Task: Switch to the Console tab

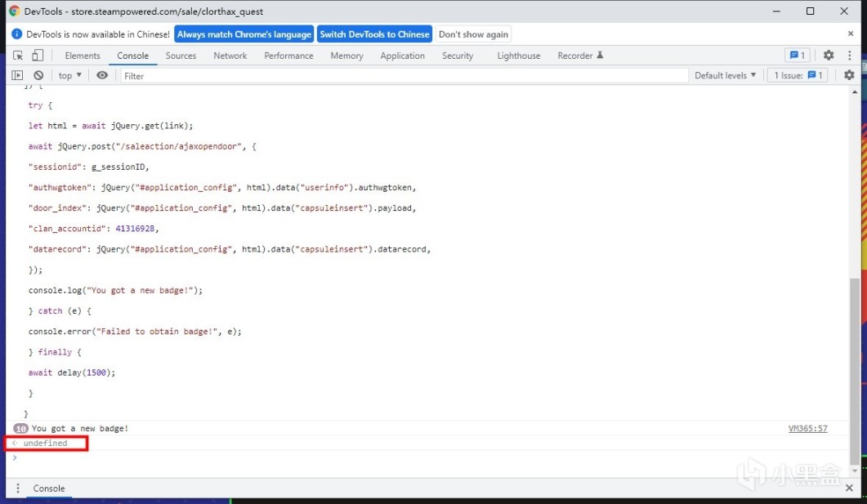Action: [132, 56]
